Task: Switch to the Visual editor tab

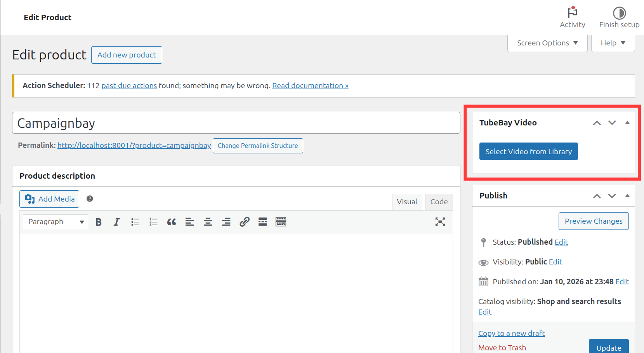Action: pyautogui.click(x=407, y=202)
